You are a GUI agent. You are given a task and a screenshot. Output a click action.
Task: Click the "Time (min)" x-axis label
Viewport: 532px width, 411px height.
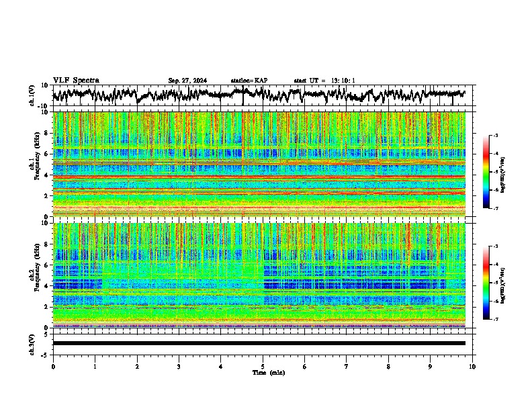269,373
